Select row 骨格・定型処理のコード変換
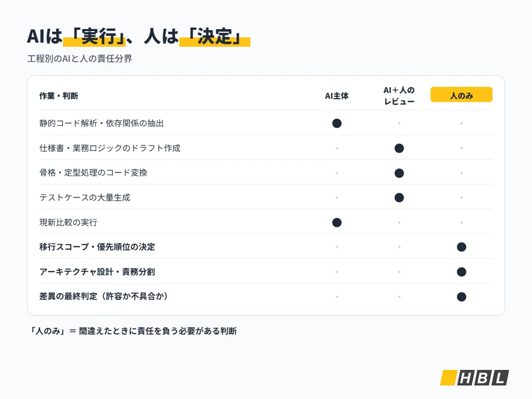This screenshot has width=532, height=399. [x=266, y=172]
